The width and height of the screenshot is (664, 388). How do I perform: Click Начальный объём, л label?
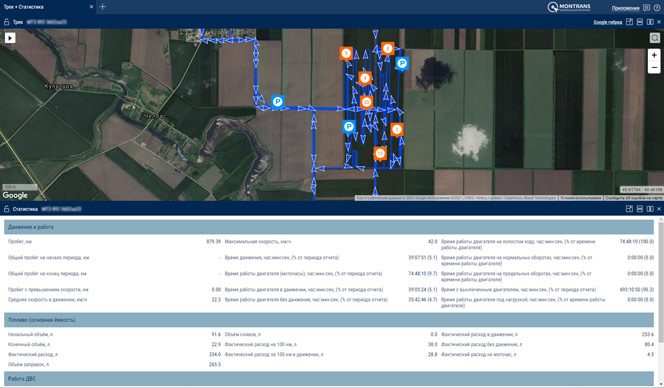coord(30,334)
